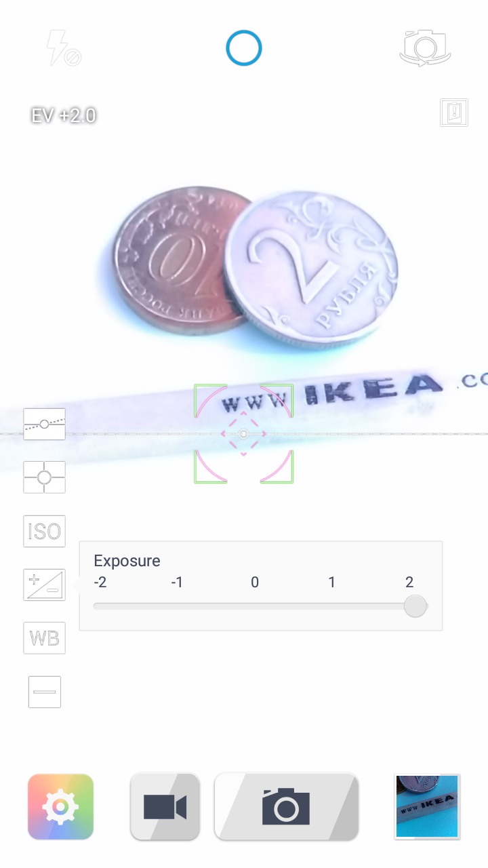Screen dimensions: 488x868
Task: Click the Exposure slider handle
Action: 415,606
